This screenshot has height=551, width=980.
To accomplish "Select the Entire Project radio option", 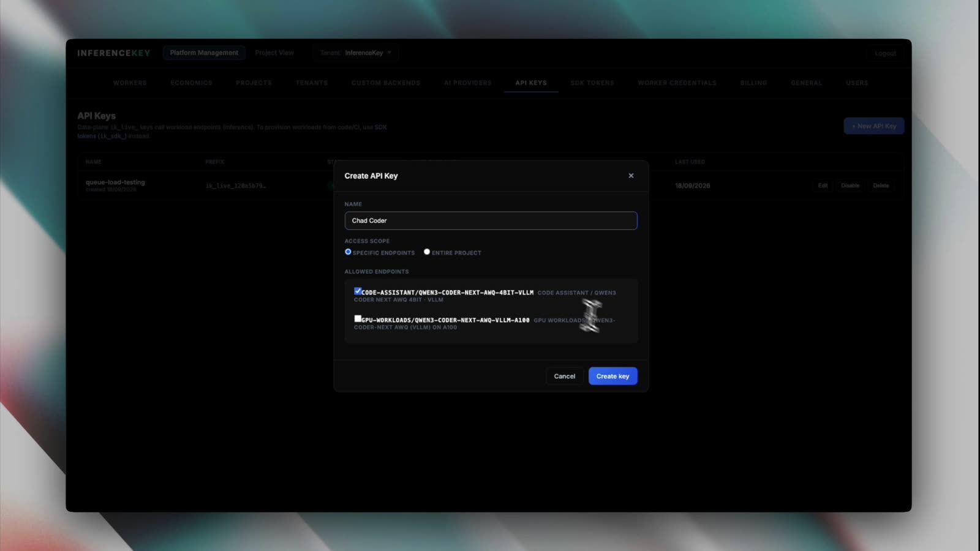I will pos(427,252).
